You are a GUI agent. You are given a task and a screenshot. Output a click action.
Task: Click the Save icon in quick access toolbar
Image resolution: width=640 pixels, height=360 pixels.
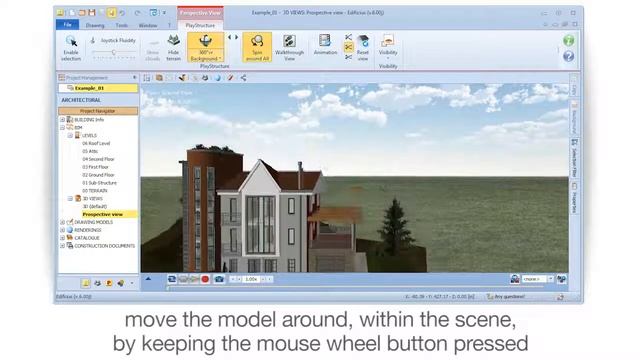pyautogui.click(x=91, y=13)
